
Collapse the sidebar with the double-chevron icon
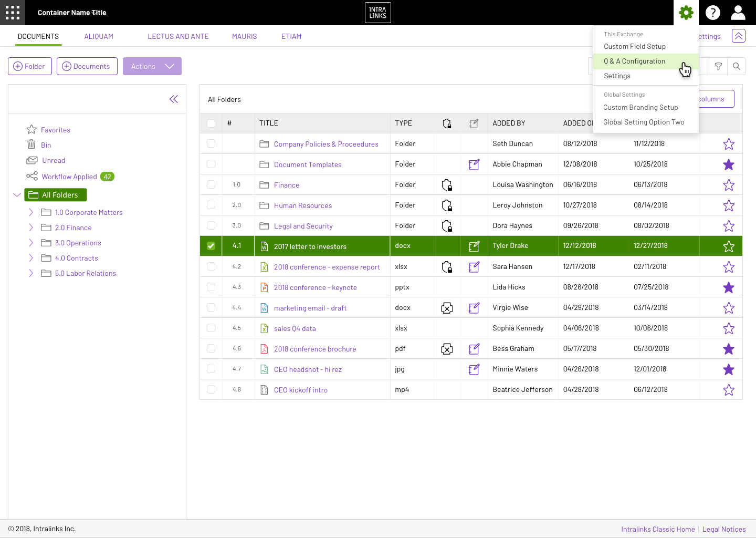coord(174,99)
